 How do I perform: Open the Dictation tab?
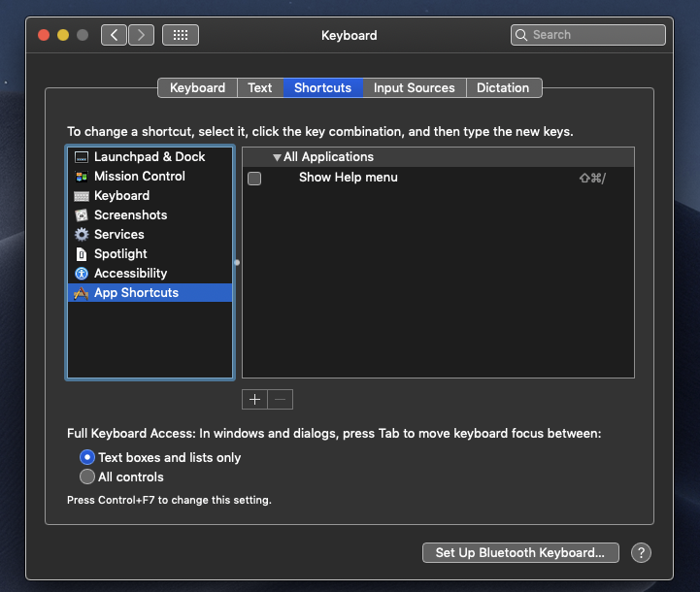pyautogui.click(x=504, y=88)
